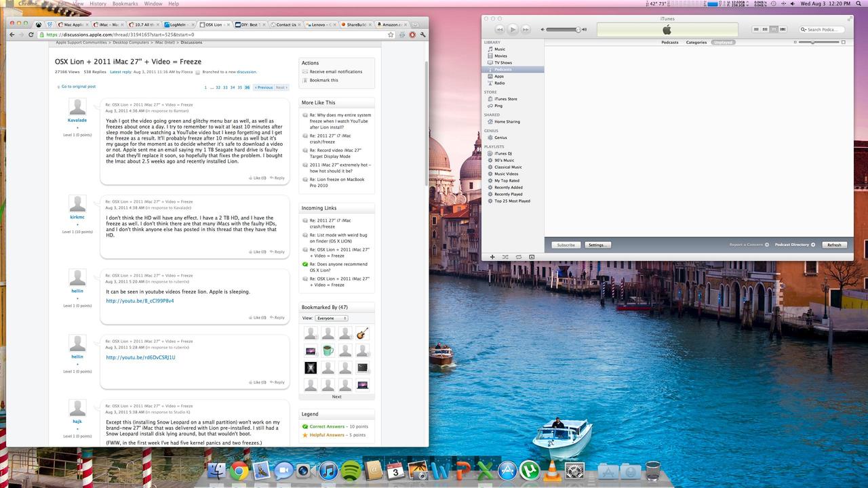Open Finder from the Dock

click(216, 470)
